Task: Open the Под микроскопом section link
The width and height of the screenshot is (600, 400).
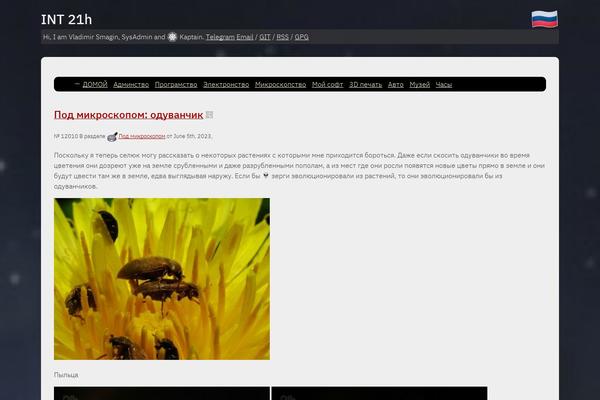Action: click(x=142, y=136)
